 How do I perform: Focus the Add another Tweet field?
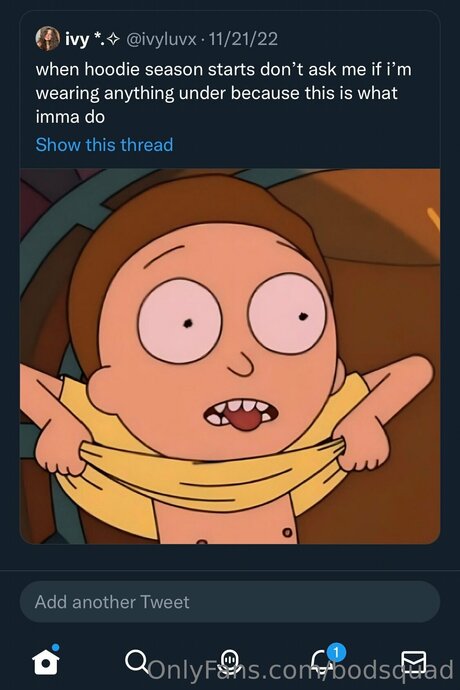[230, 602]
